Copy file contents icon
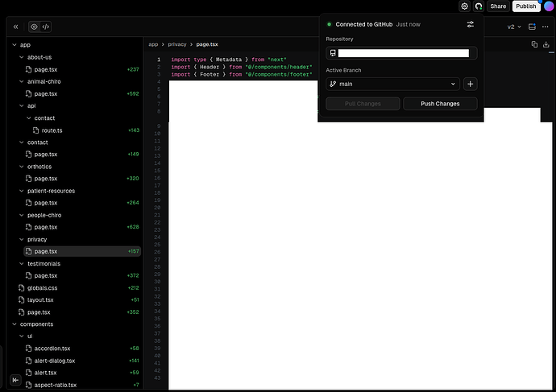This screenshot has height=392, width=556. (x=534, y=44)
